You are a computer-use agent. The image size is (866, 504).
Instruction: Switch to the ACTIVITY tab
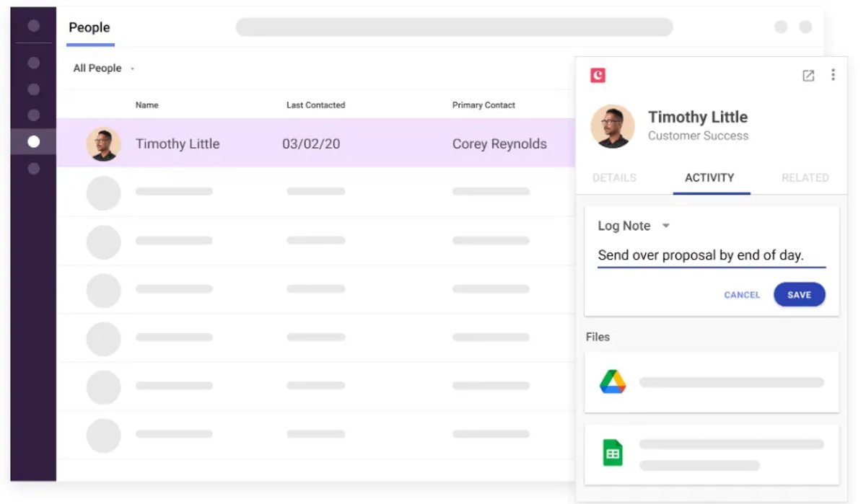point(709,178)
